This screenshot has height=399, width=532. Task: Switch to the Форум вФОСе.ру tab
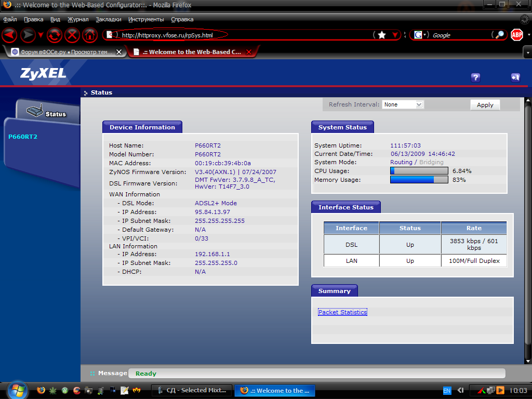pyautogui.click(x=61, y=52)
